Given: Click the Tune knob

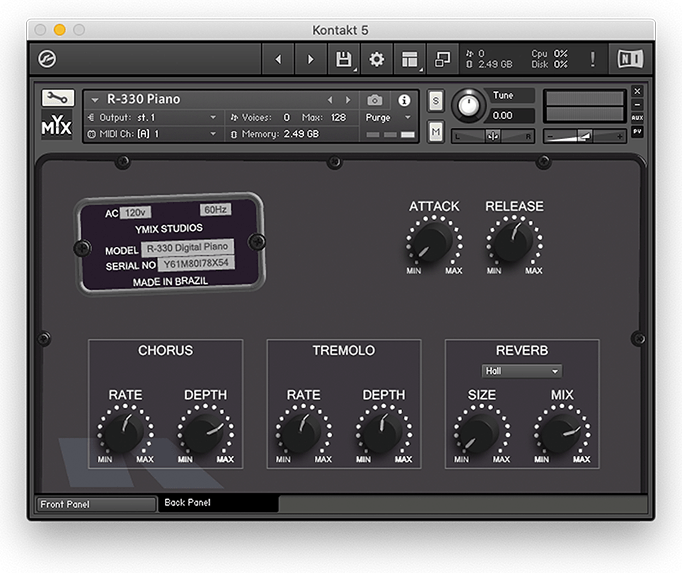Looking at the screenshot, I should (x=468, y=105).
